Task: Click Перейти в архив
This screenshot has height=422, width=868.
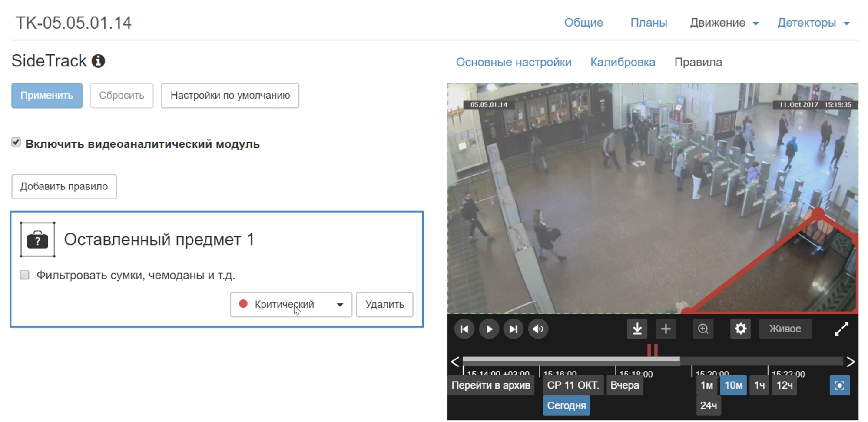Action: point(491,385)
